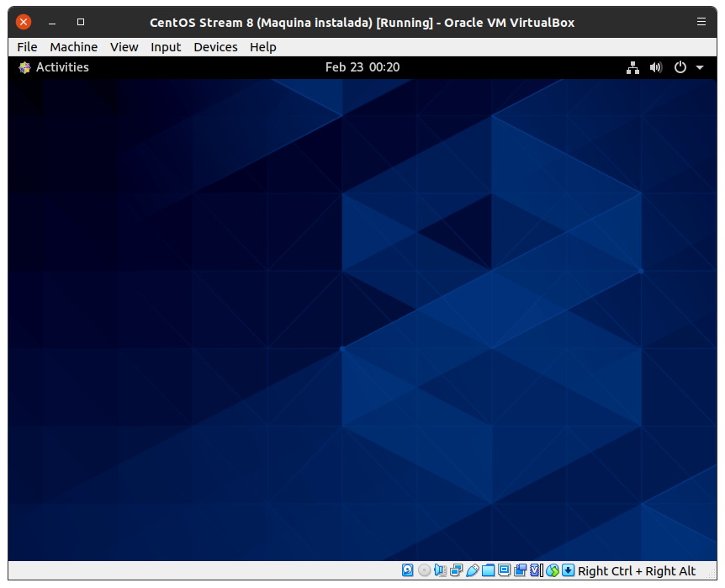Click the recording indicator icon
Viewport: 725px width, 588px height.
coord(520,570)
